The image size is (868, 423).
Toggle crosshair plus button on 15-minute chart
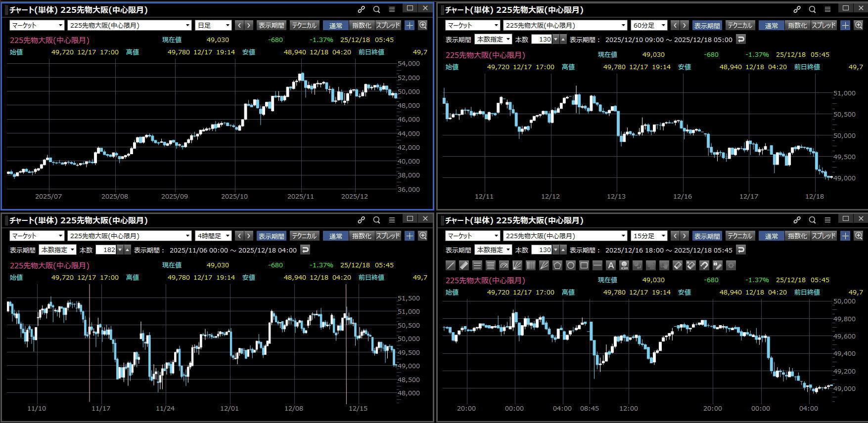pyautogui.click(x=845, y=236)
